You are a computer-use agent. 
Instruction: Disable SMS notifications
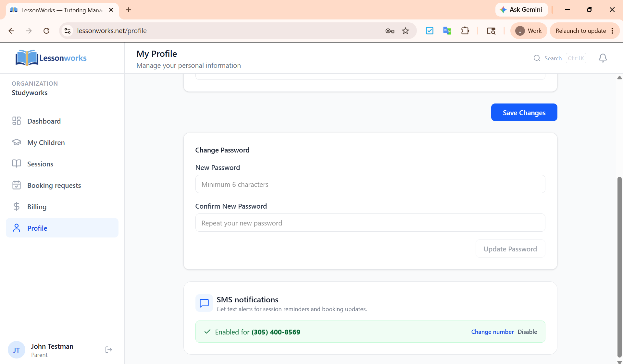click(527, 332)
